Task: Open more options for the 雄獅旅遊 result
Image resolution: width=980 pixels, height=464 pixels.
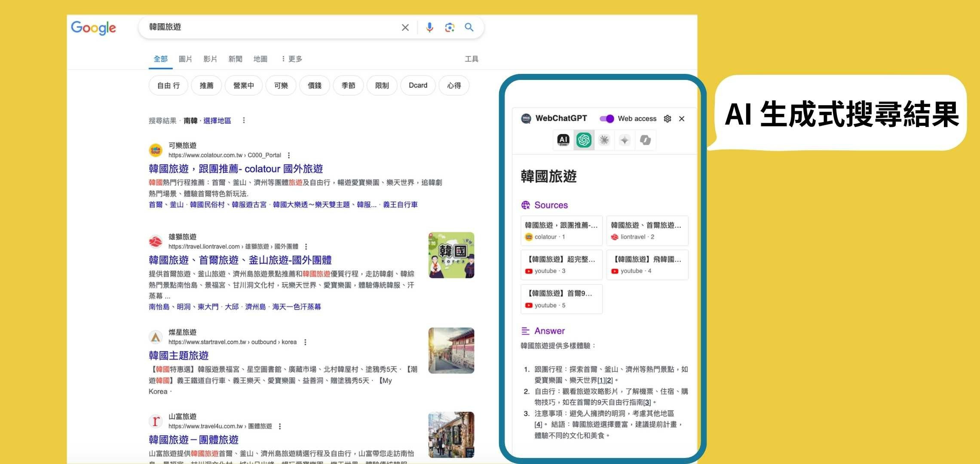Action: 306,247
